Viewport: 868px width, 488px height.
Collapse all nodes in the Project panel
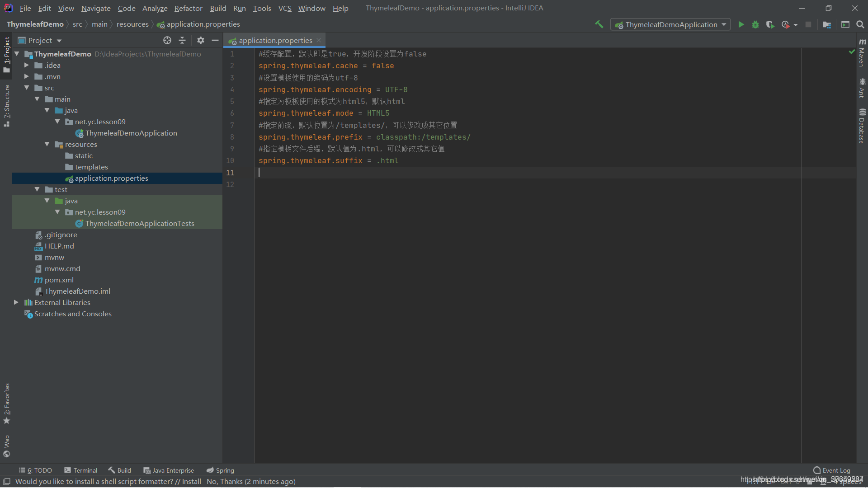pos(182,40)
